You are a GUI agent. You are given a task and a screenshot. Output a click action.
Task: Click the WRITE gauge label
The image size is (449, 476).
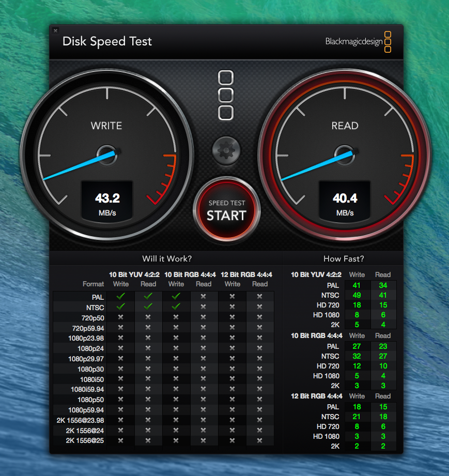[x=106, y=126]
